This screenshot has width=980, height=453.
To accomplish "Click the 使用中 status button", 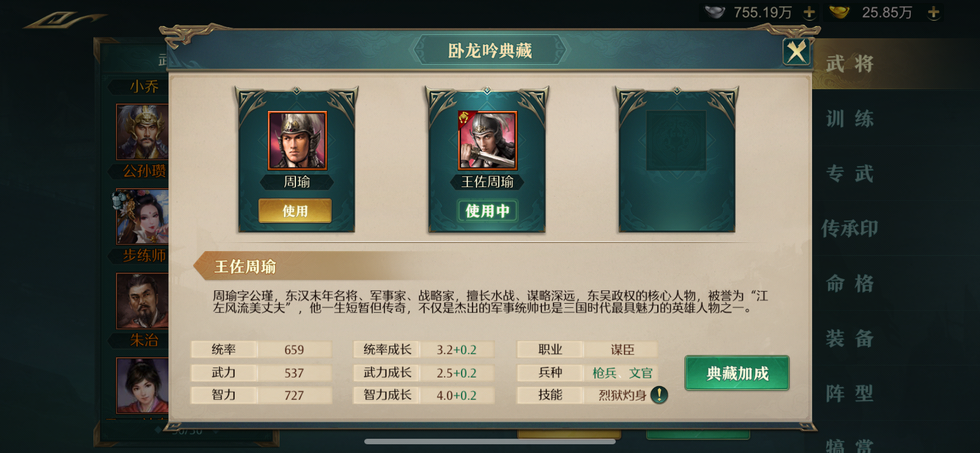I will tap(487, 211).
